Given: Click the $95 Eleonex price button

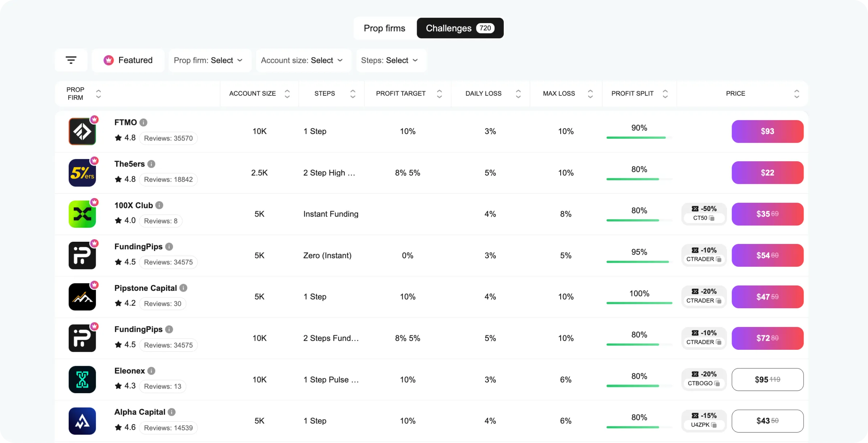Looking at the screenshot, I should (767, 380).
